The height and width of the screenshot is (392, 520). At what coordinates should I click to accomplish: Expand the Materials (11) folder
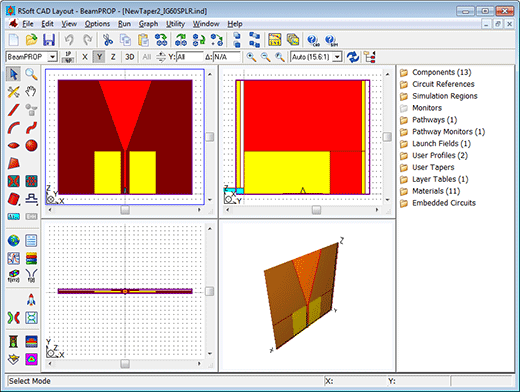430,191
